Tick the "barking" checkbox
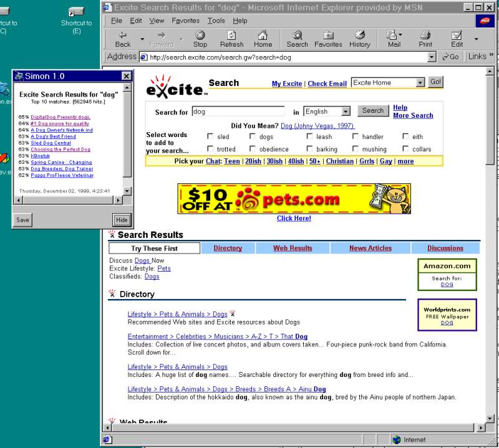Screen dimensions: 499x448 [309, 149]
